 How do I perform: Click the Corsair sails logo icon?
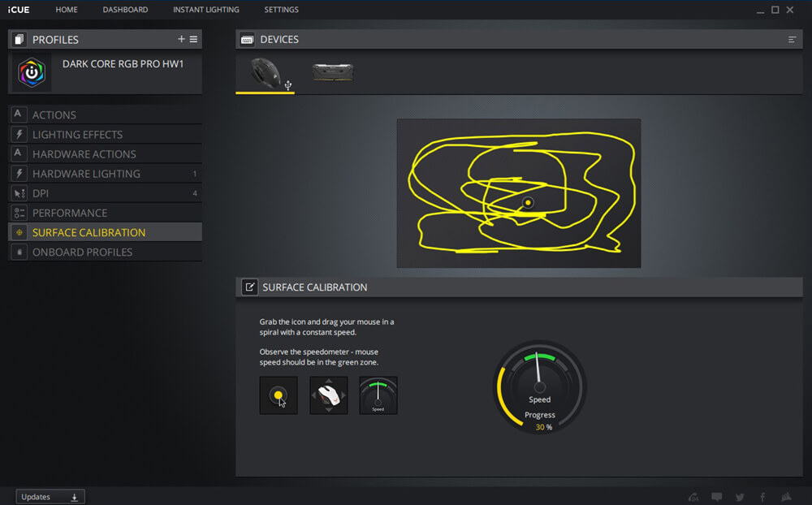coord(786,497)
